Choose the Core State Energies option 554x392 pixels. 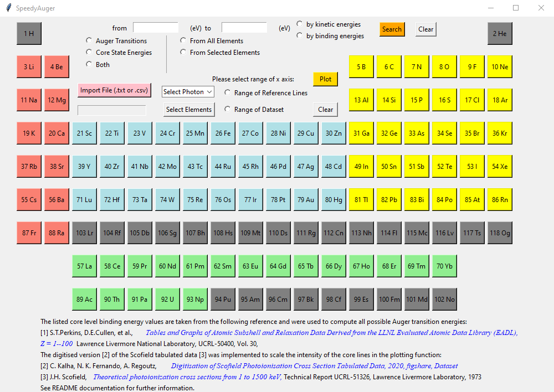coord(89,53)
